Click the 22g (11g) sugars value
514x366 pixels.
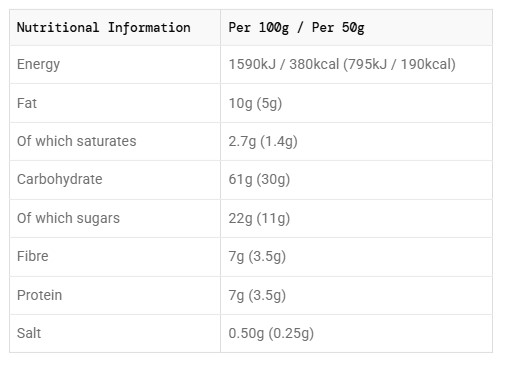[x=259, y=218]
